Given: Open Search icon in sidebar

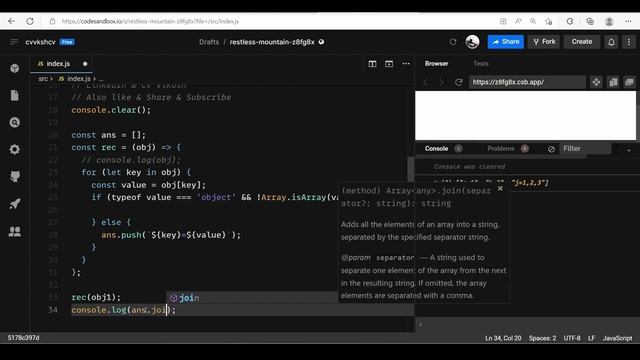Looking at the screenshot, I should 15,122.
